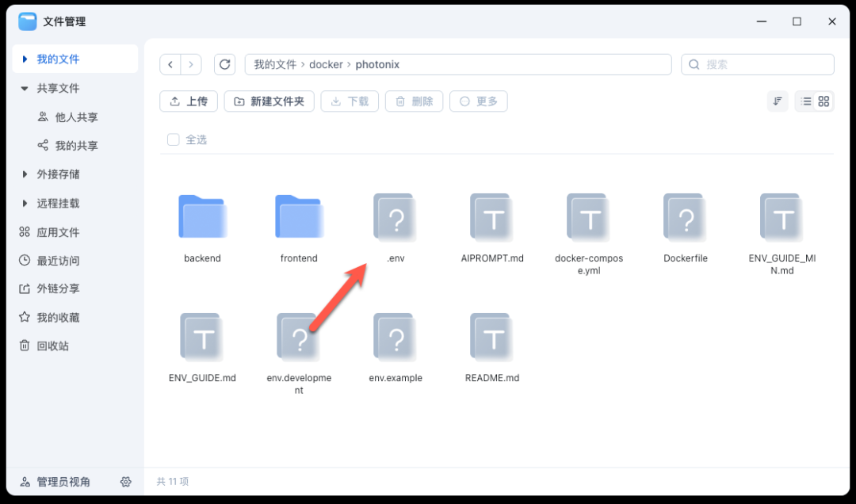Click the 上传 upload button
This screenshot has width=856, height=504.
coord(189,101)
